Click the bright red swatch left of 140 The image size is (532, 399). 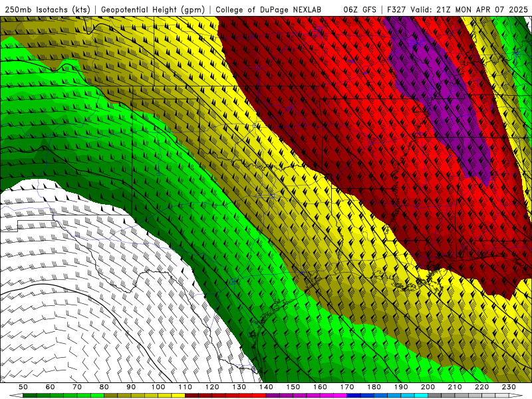[259, 396]
